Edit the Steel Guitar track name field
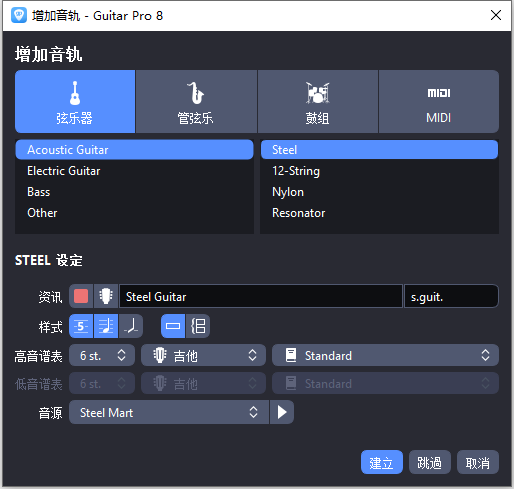514x489 pixels. (x=261, y=296)
